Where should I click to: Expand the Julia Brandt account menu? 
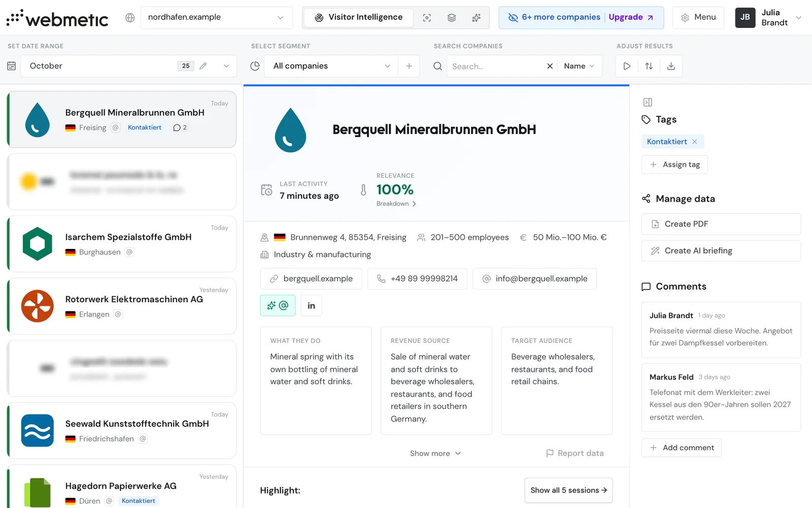769,18
